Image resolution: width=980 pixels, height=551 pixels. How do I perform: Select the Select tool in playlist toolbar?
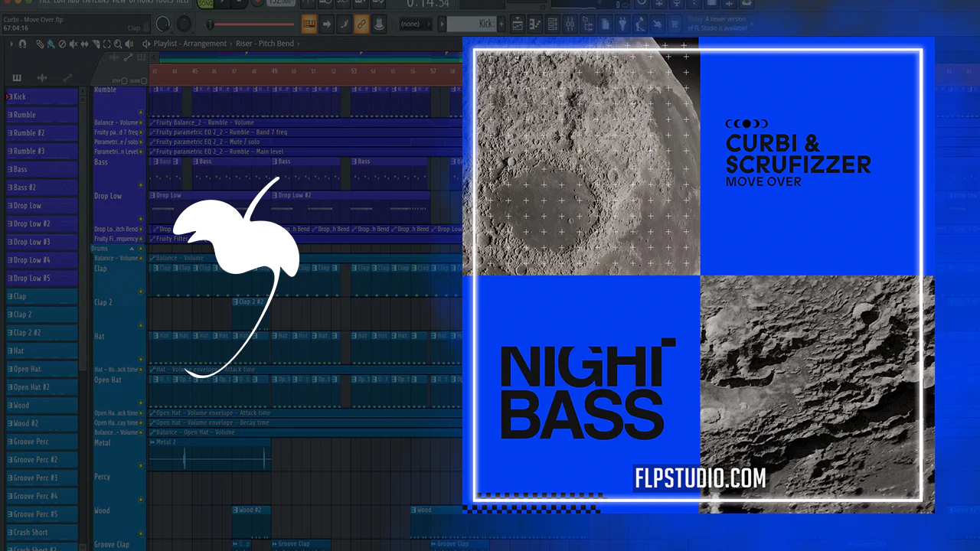coord(106,44)
